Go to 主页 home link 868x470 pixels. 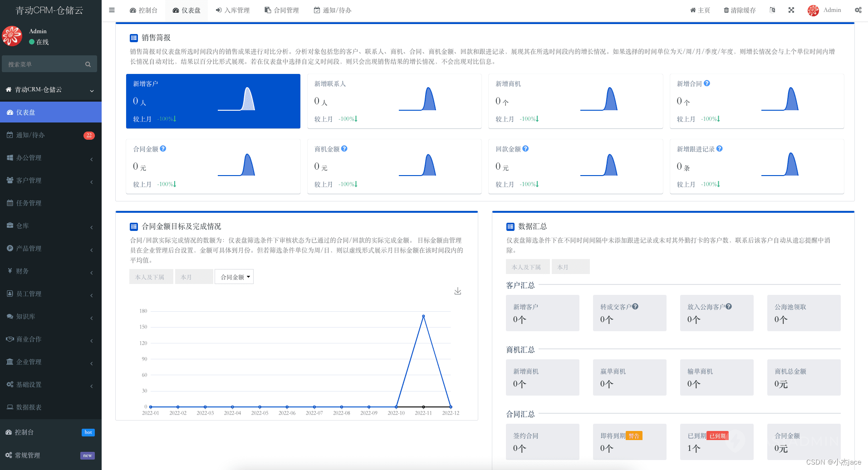pyautogui.click(x=700, y=10)
